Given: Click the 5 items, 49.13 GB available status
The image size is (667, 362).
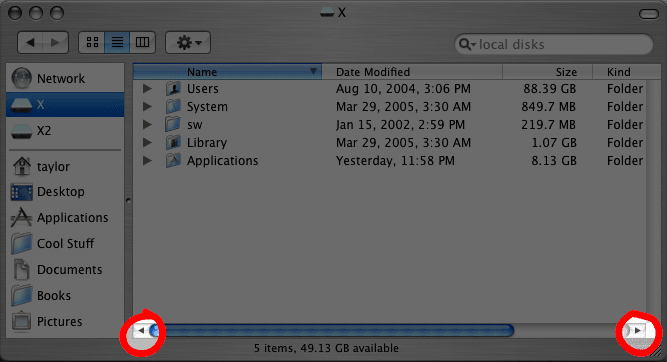Looking at the screenshot, I should point(326,348).
